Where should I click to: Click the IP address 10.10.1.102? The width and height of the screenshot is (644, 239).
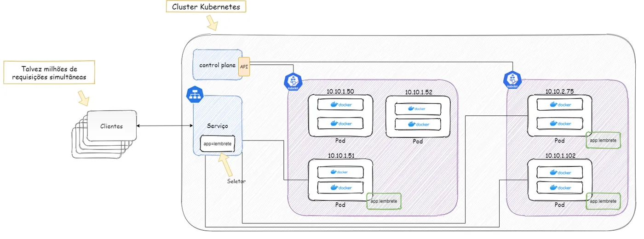tap(560, 155)
